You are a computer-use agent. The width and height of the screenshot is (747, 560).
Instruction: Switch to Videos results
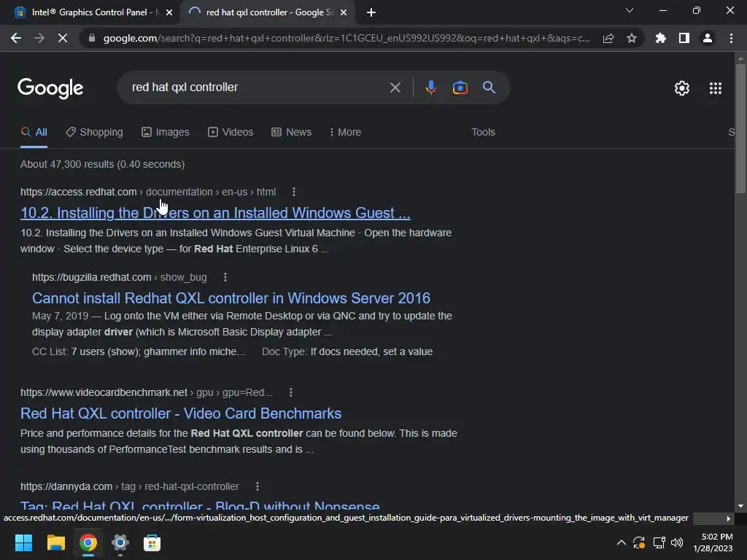[x=231, y=133]
